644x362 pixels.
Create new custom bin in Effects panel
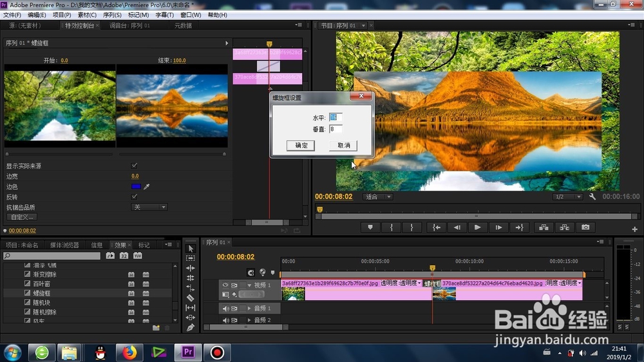click(x=156, y=328)
